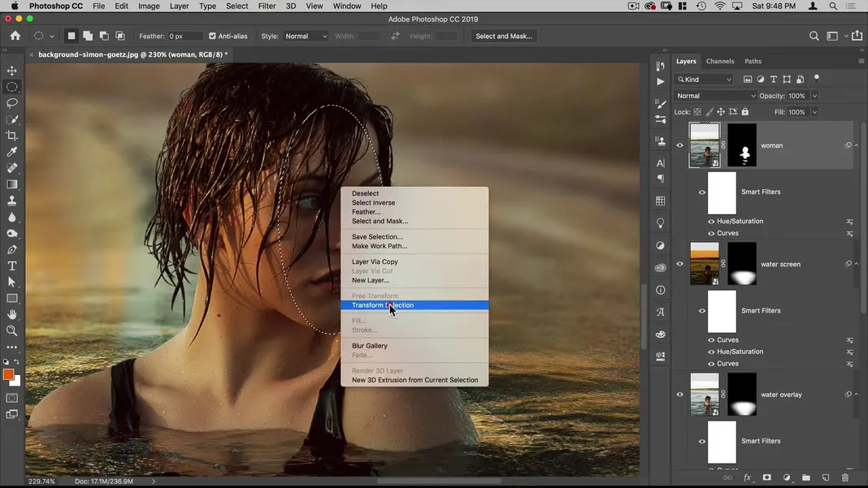Hide woman layer Curves filter

pos(711,234)
